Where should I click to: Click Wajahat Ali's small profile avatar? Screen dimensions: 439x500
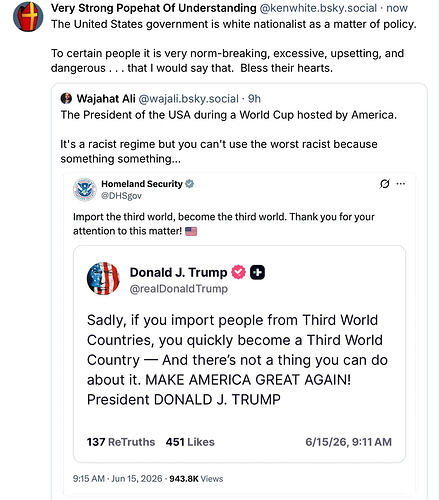tap(66, 98)
